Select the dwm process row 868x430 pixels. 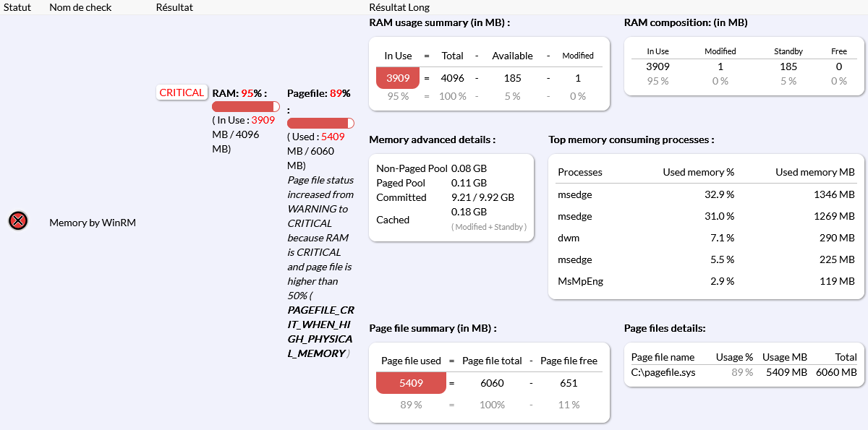coord(705,238)
